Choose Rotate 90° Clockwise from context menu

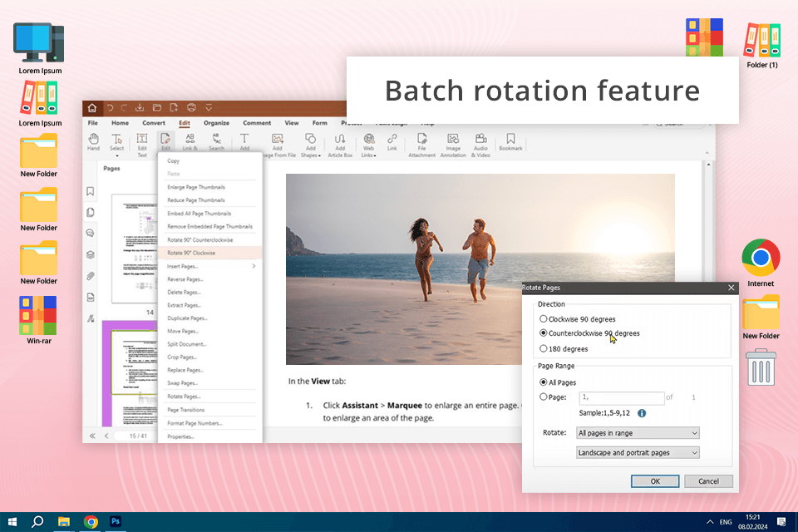click(x=191, y=253)
